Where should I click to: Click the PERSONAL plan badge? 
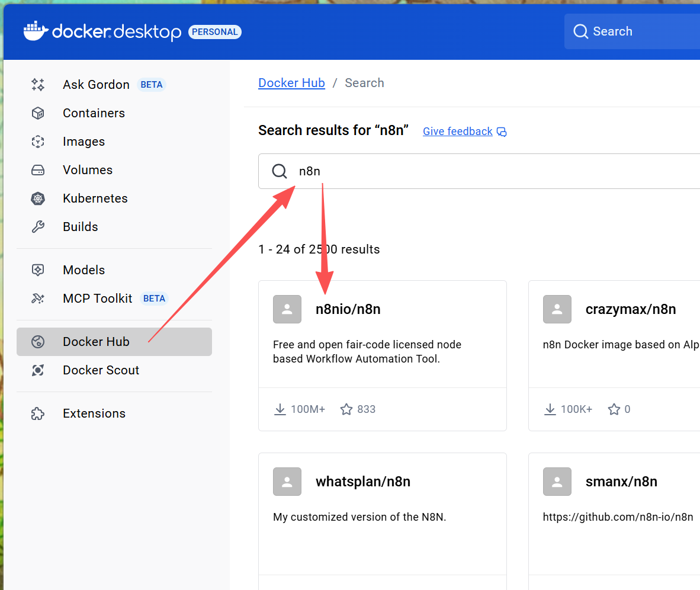pyautogui.click(x=215, y=32)
